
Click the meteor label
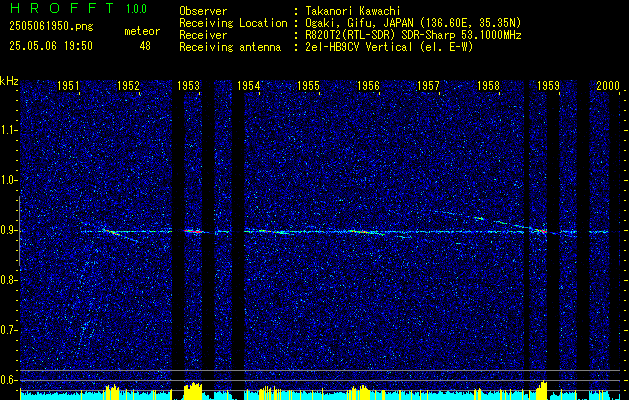pyautogui.click(x=142, y=31)
